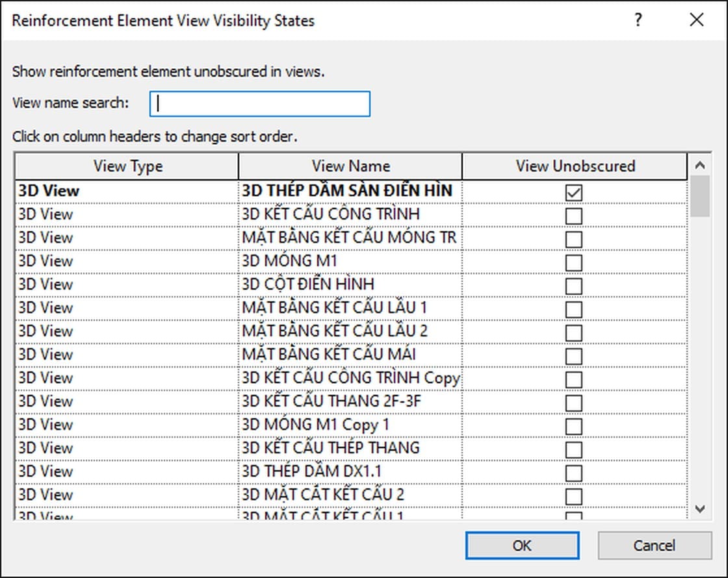
Task: Click the vertical scrollbar thumb
Action: click(x=699, y=195)
